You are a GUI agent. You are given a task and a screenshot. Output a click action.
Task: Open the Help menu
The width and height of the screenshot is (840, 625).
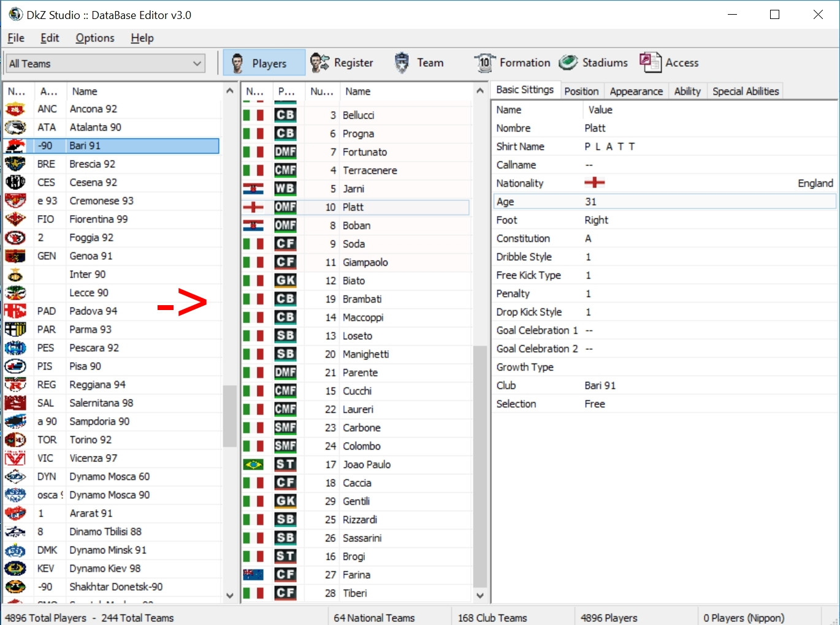142,38
